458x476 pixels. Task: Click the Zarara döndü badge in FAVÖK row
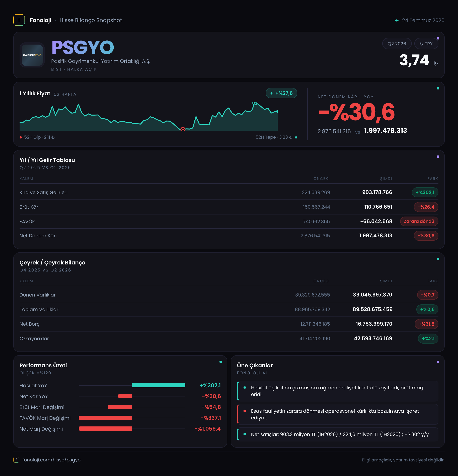(419, 221)
